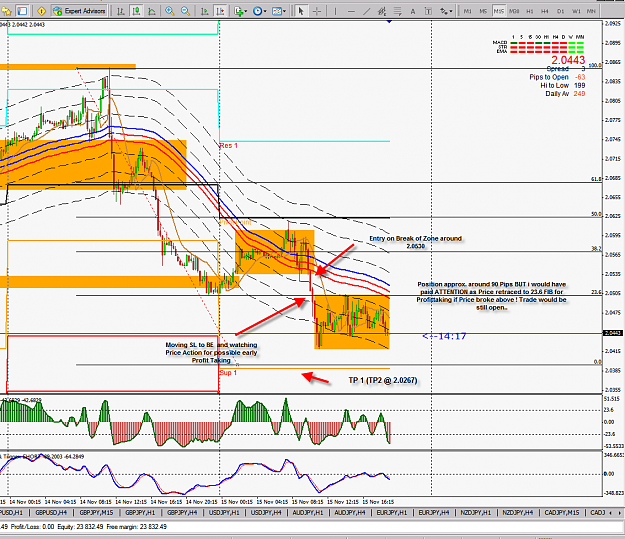
Task: Expand the periods clock dropdown arrow
Action: coord(265,11)
